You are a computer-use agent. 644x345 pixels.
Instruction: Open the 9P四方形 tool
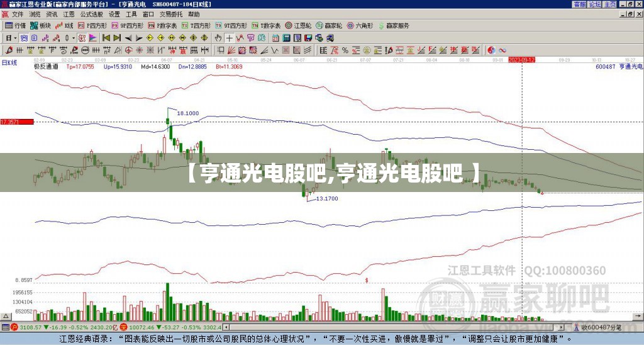pyautogui.click(x=128, y=25)
